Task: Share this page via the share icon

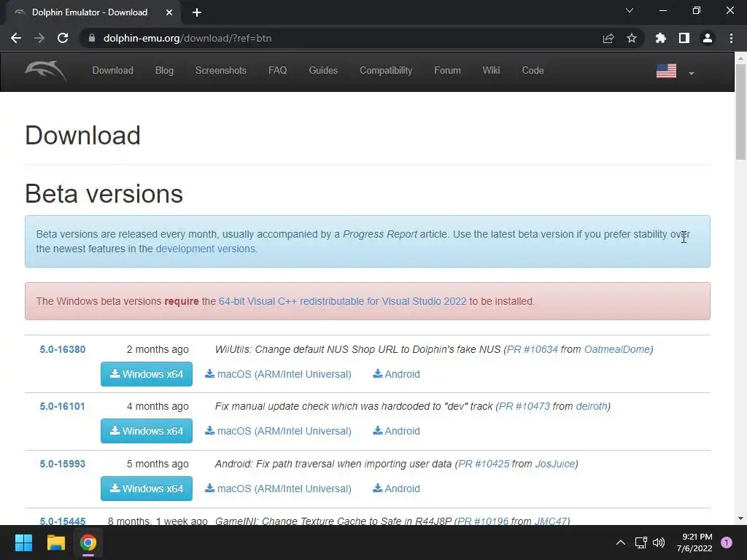Action: [608, 38]
